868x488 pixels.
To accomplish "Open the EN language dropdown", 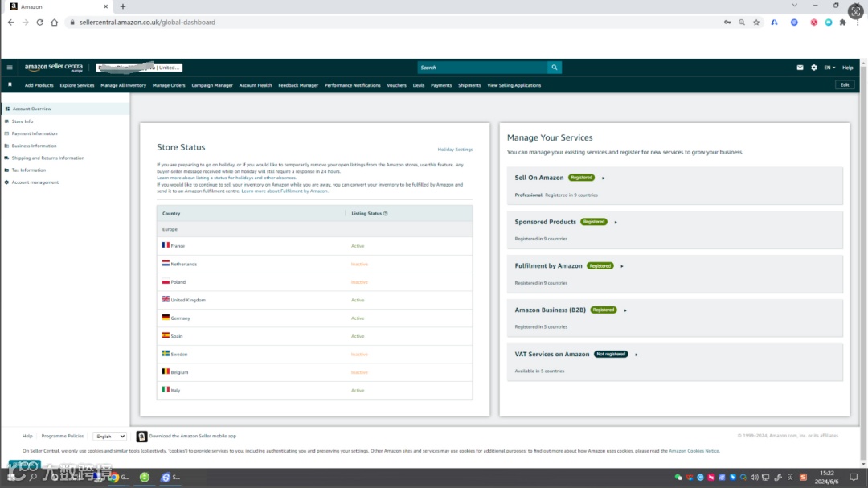I will tap(829, 68).
